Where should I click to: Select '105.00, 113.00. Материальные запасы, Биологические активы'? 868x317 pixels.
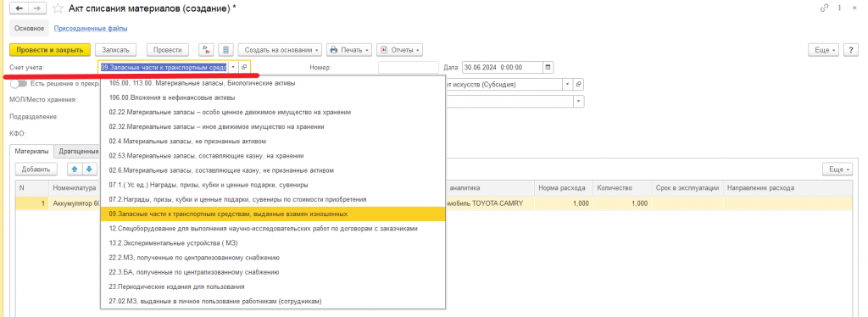point(273,83)
